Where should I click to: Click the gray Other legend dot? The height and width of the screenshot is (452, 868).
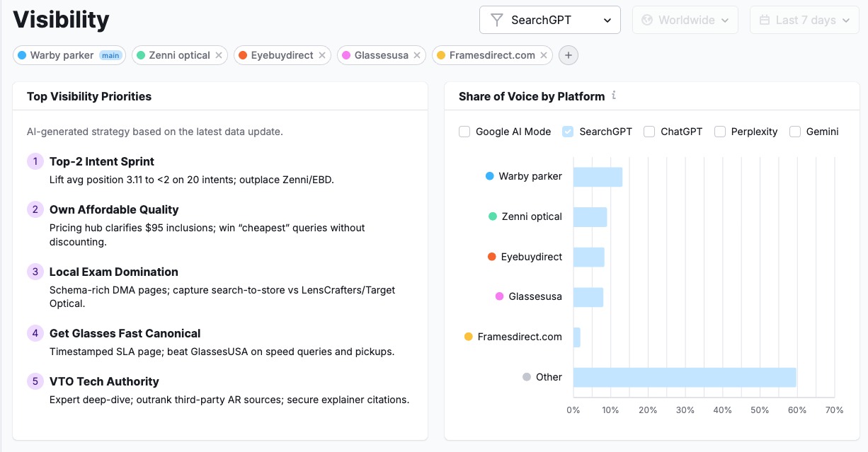[527, 377]
